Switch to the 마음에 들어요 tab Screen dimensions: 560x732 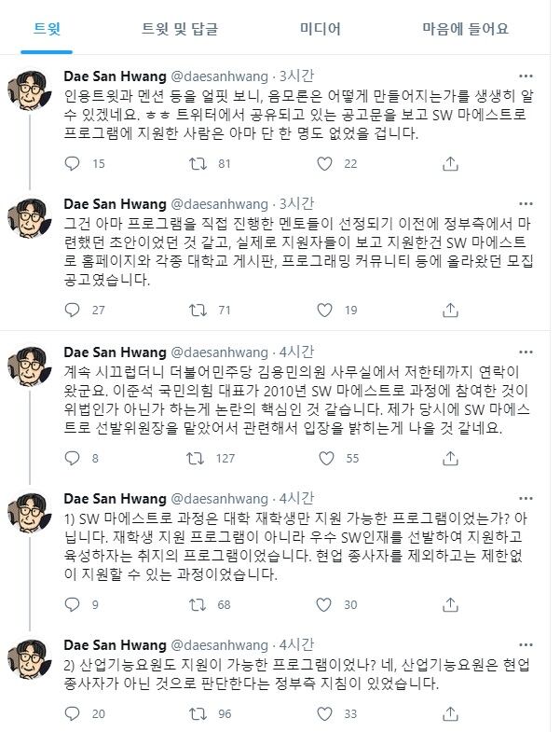pyautogui.click(x=464, y=28)
